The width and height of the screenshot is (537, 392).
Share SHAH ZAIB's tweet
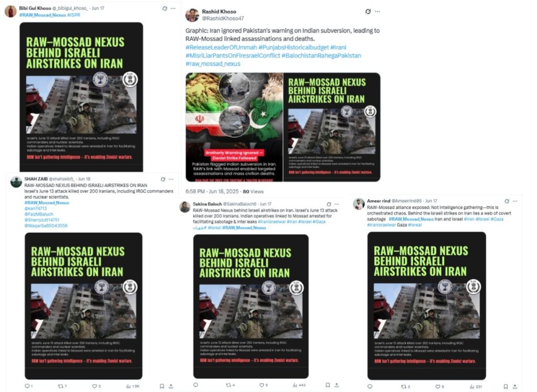pyautogui.click(x=171, y=386)
